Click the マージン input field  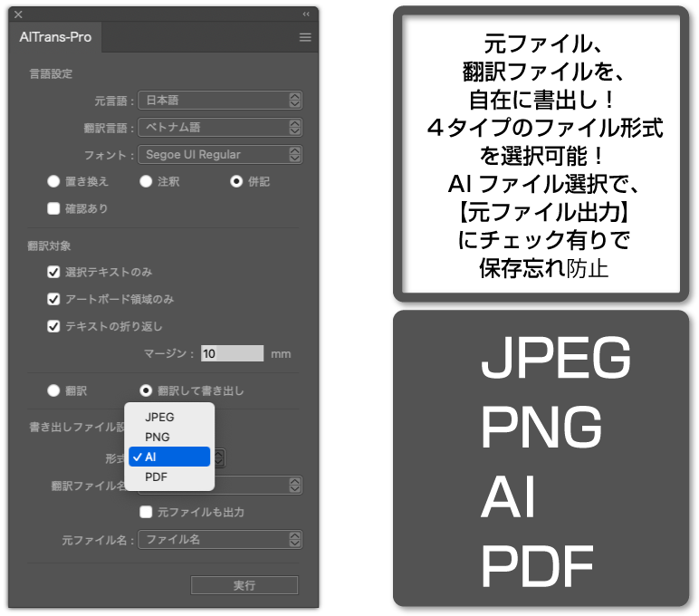coord(232,353)
